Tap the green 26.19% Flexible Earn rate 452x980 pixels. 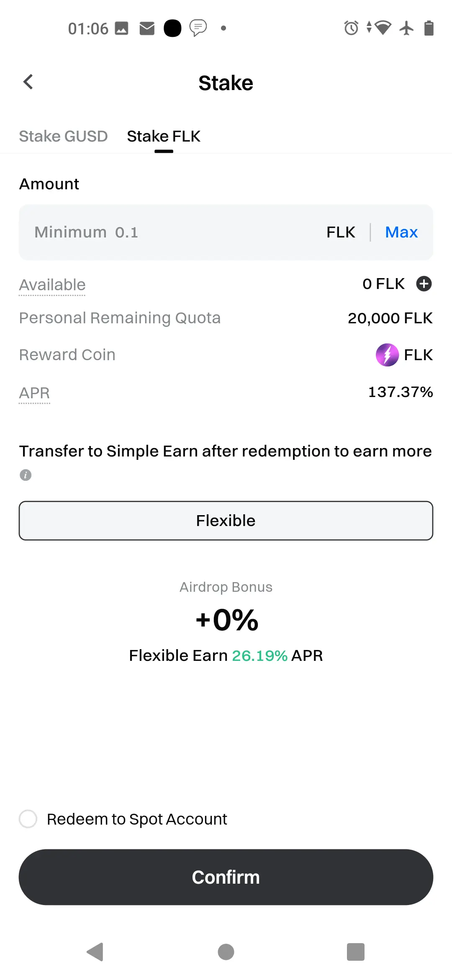pos(259,655)
